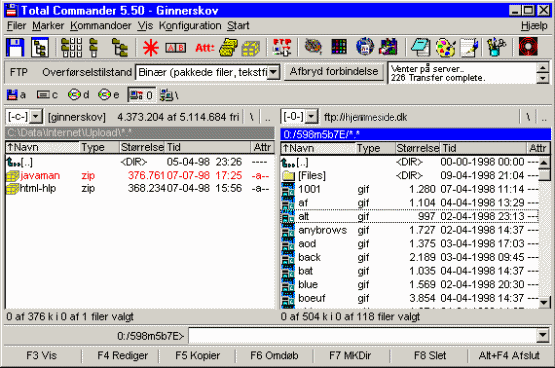Click the Alt+F4 Afslut button

click(x=509, y=355)
